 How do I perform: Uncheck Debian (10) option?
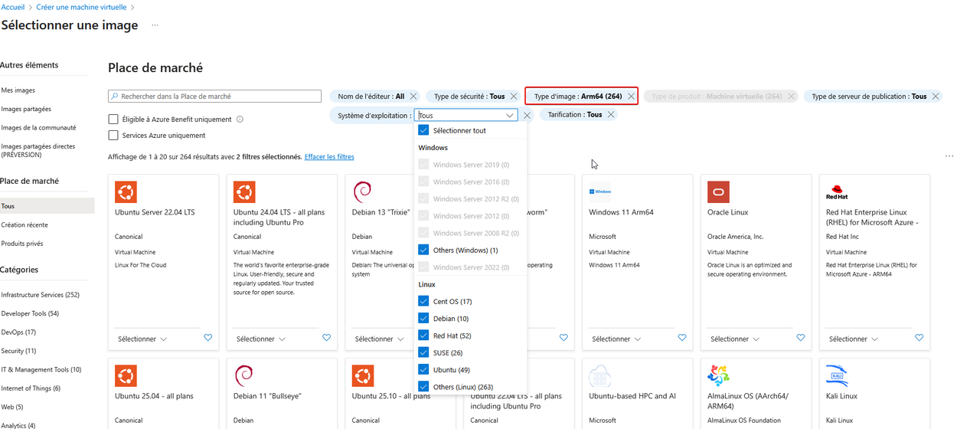click(423, 318)
